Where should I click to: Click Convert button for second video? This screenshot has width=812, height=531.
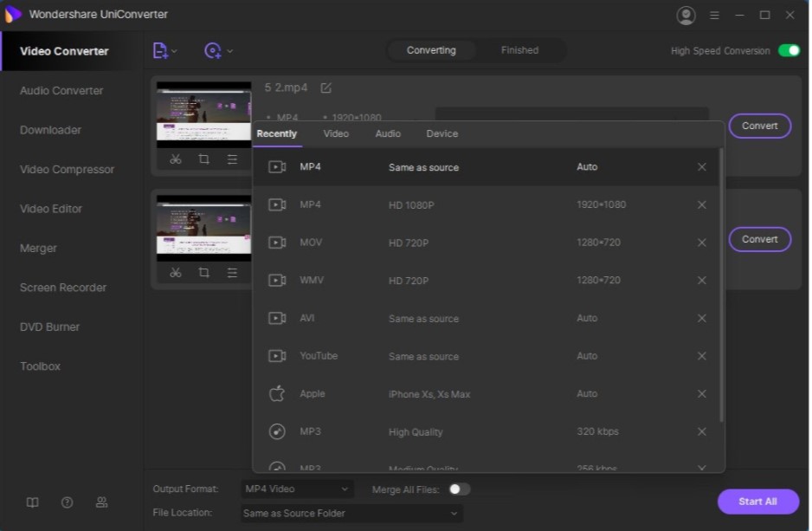760,239
